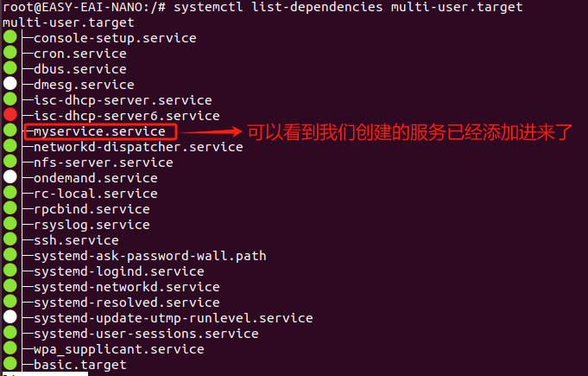Click the green status dot beside console-setup.service
588x376 pixels.
point(10,37)
